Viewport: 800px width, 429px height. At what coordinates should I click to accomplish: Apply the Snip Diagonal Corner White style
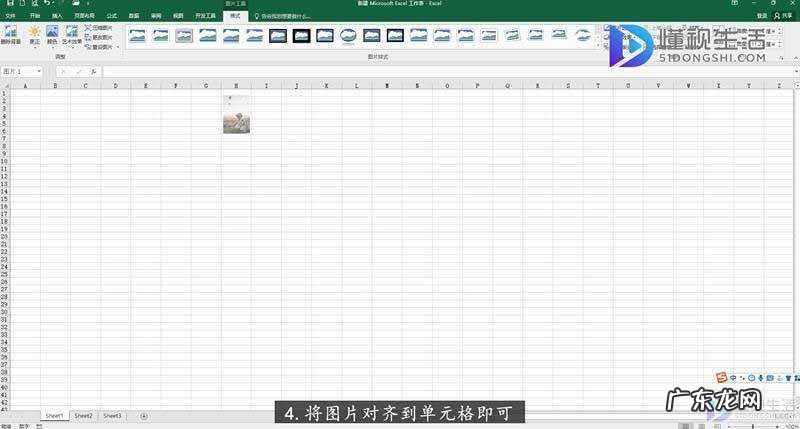pyautogui.click(x=465, y=35)
